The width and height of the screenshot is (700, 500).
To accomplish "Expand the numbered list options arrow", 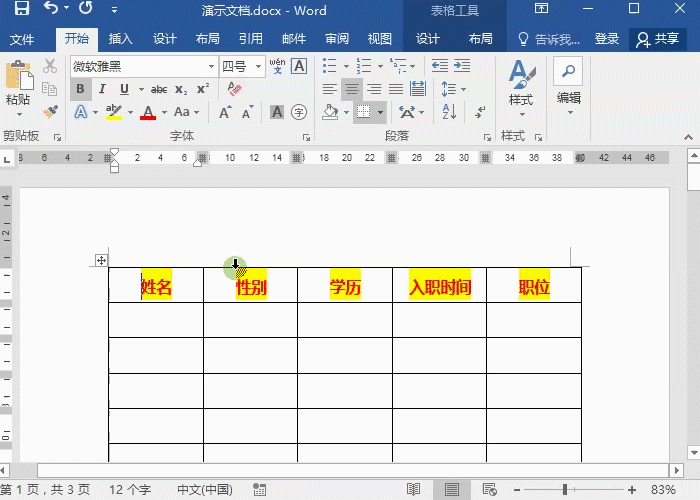I will [380, 67].
